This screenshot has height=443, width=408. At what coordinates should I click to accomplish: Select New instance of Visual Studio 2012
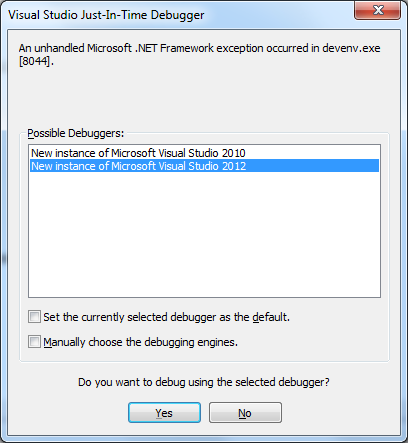tap(204, 166)
